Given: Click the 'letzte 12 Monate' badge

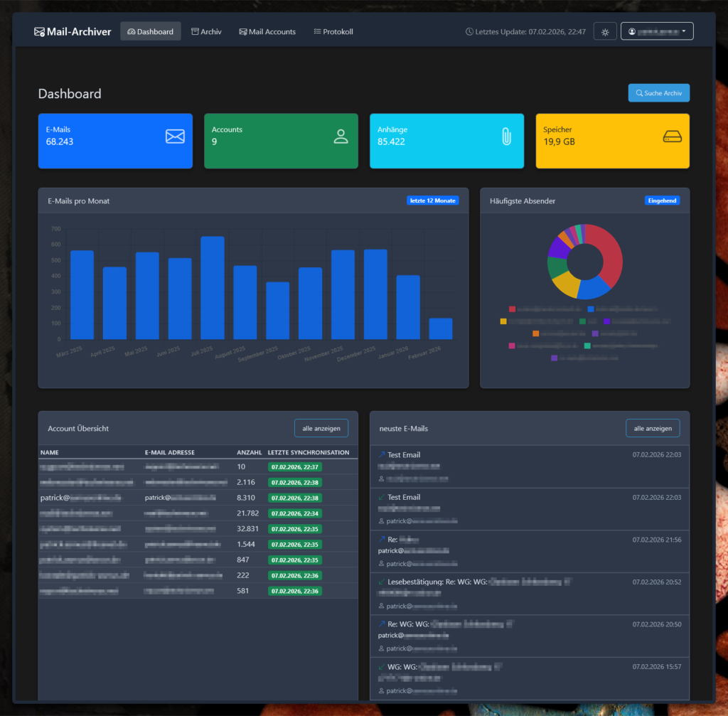Looking at the screenshot, I should point(432,201).
